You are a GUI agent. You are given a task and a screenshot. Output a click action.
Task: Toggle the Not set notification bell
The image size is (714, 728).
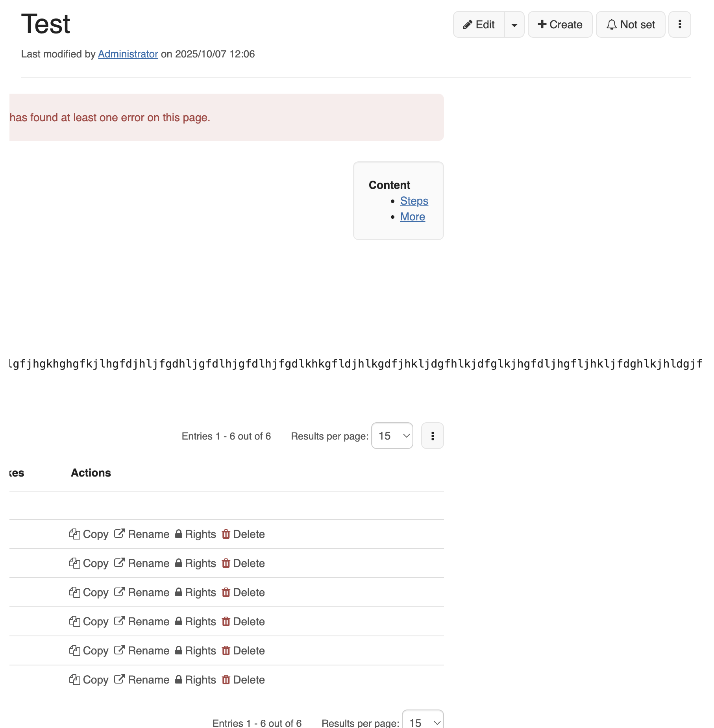(x=630, y=24)
